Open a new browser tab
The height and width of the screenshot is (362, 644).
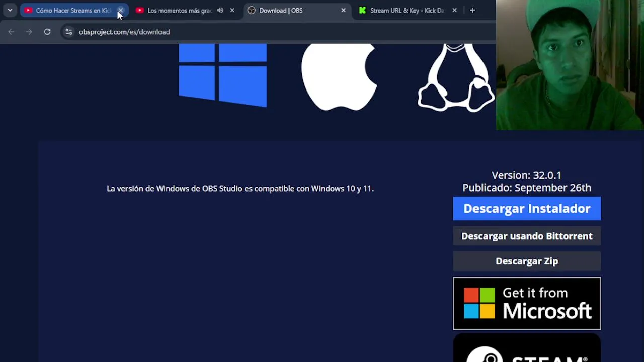(472, 10)
